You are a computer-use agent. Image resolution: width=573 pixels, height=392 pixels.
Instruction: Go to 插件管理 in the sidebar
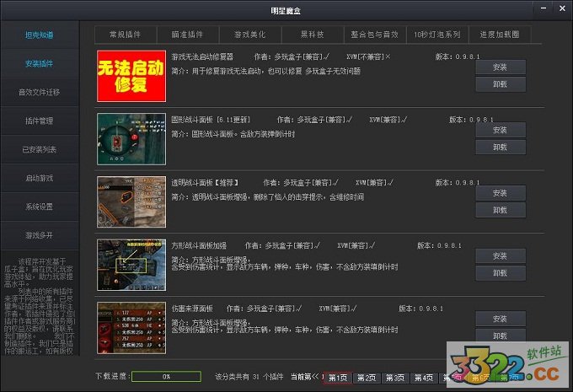(40, 121)
